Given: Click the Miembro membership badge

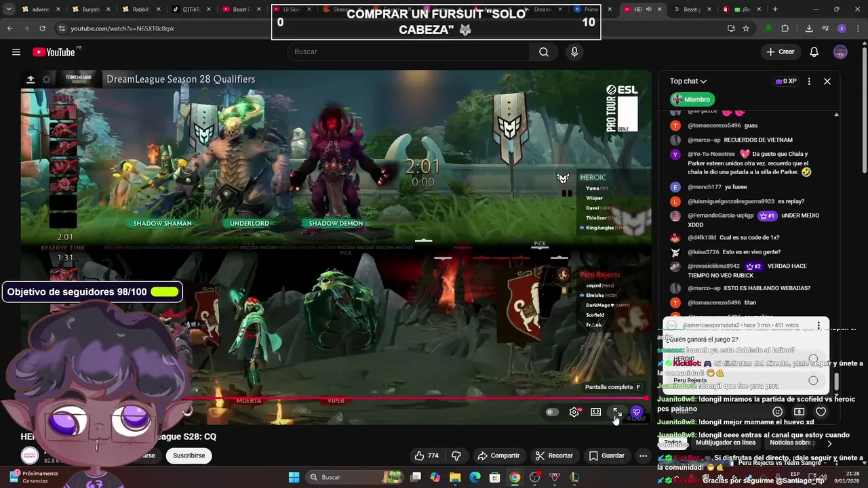Looking at the screenshot, I should coord(692,100).
